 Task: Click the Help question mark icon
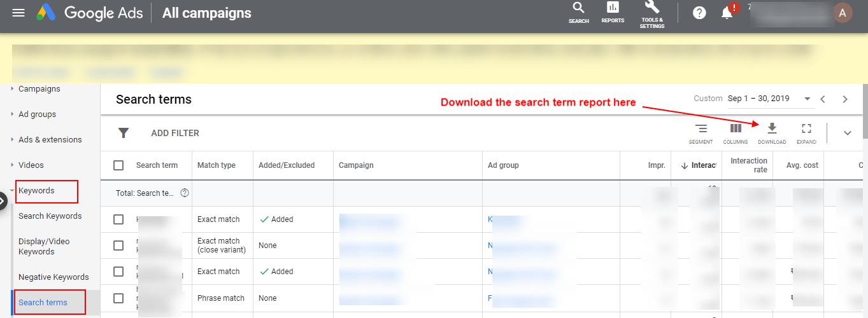click(x=699, y=13)
